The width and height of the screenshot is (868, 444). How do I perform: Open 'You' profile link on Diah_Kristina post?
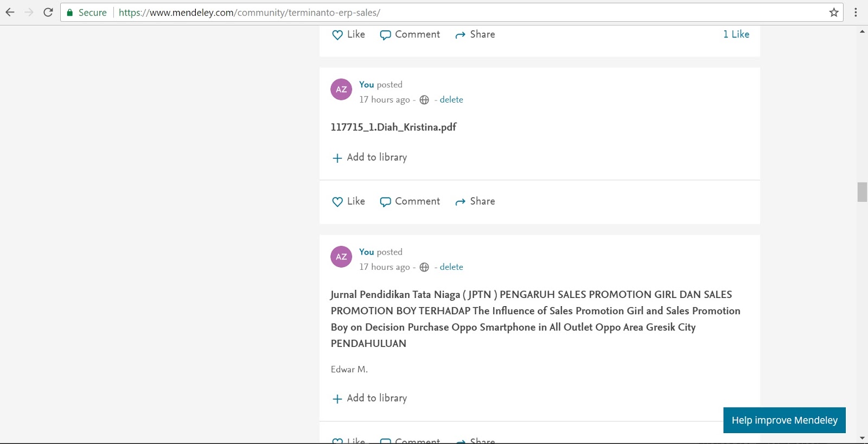(x=367, y=85)
